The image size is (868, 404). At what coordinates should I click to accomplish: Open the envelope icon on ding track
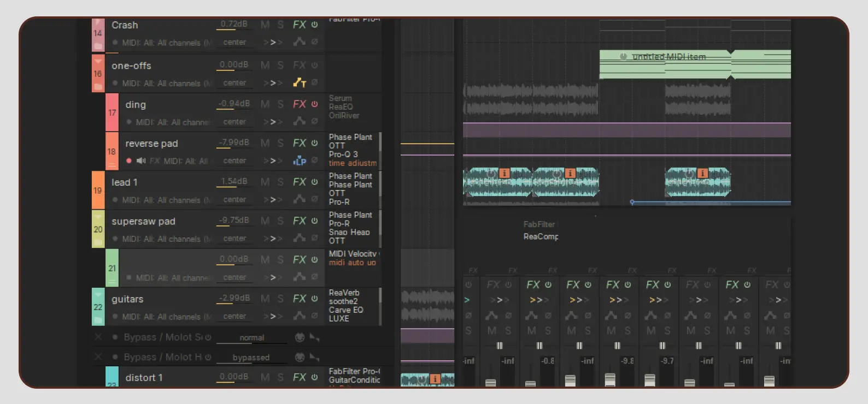click(299, 121)
